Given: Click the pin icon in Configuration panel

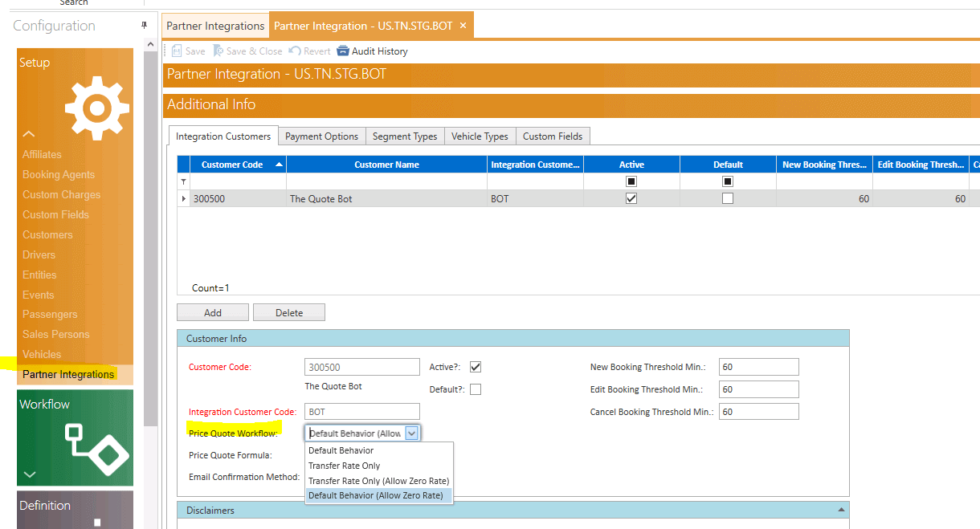Looking at the screenshot, I should [x=145, y=26].
